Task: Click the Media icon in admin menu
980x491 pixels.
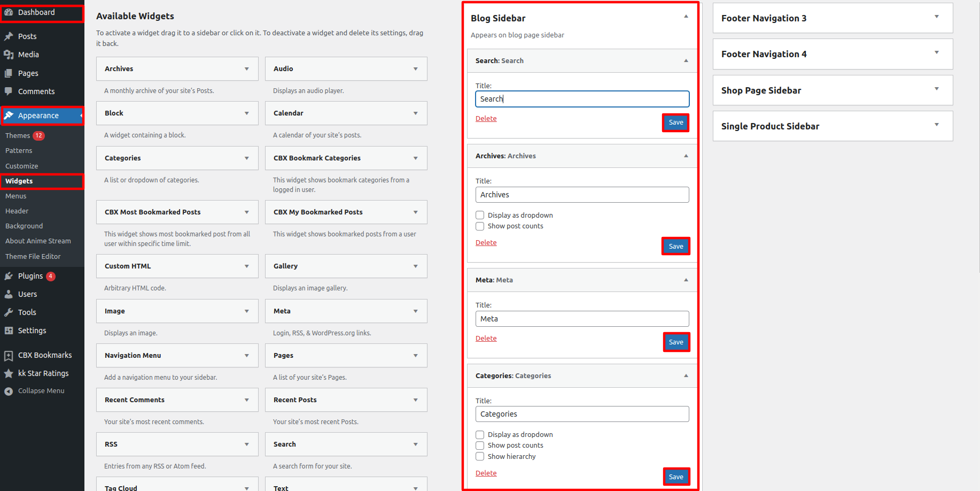Action: (9, 55)
